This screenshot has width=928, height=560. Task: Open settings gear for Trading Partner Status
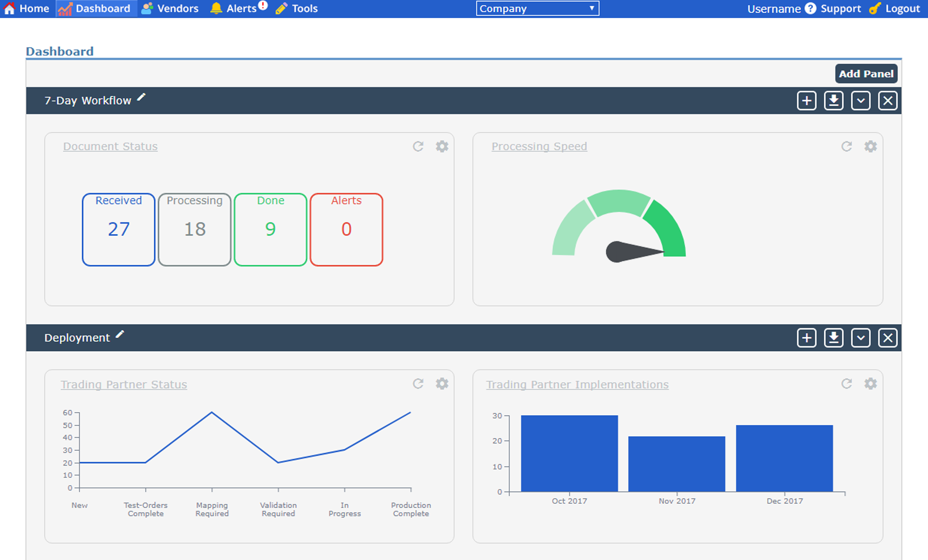[442, 384]
